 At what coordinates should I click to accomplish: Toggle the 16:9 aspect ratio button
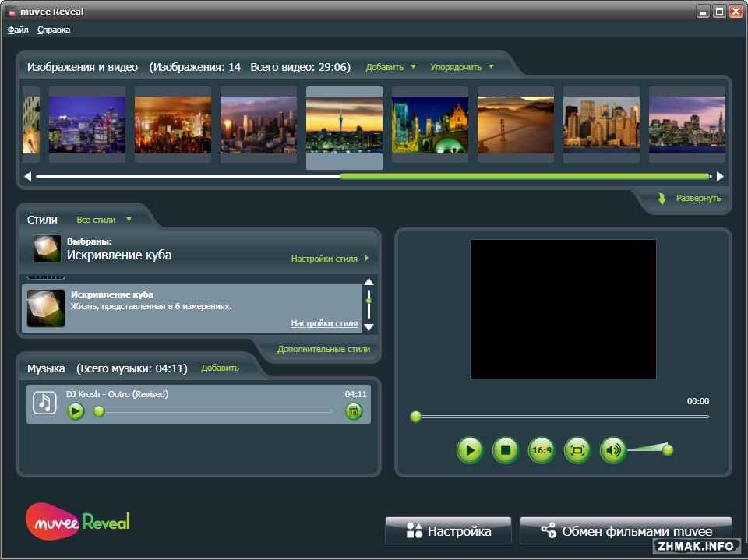[x=542, y=450]
